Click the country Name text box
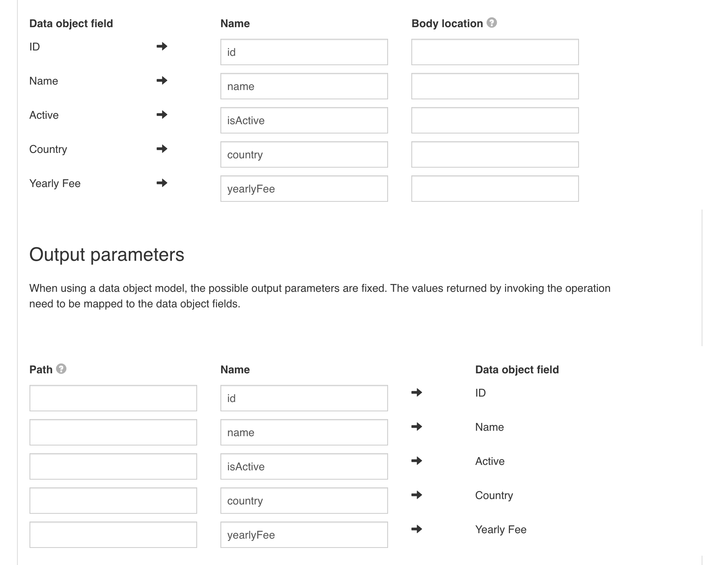The width and height of the screenshot is (728, 565). tap(304, 154)
